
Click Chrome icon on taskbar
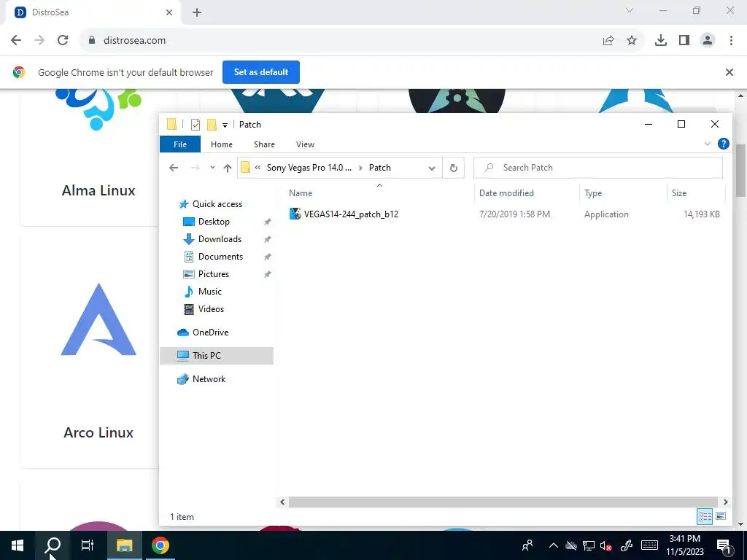[x=160, y=545]
